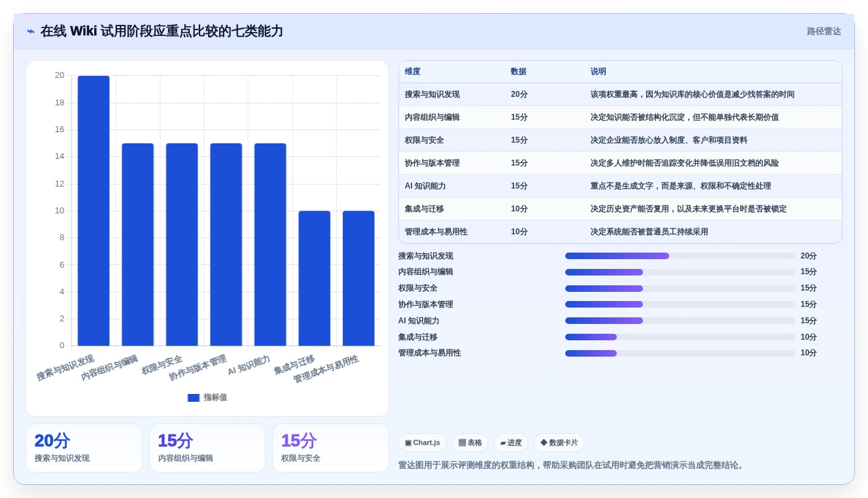Click the footer note starting 雷达图用于展示
This screenshot has height=498, width=868.
571,465
